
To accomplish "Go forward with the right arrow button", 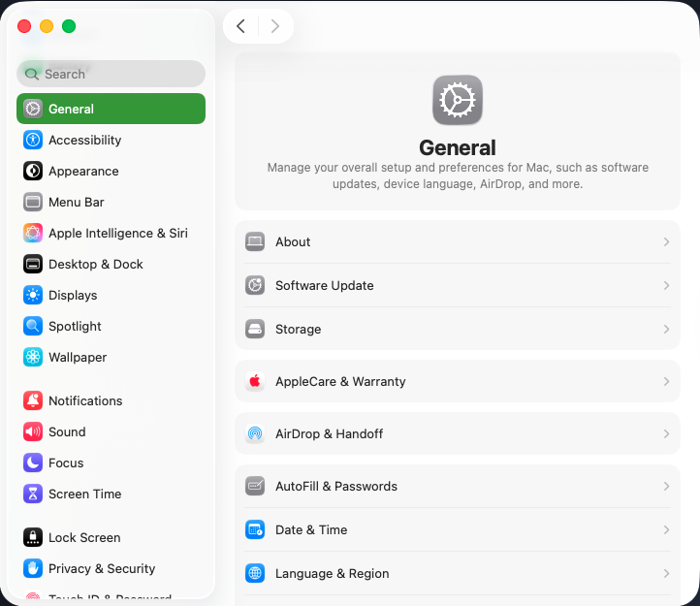I will coord(275,26).
